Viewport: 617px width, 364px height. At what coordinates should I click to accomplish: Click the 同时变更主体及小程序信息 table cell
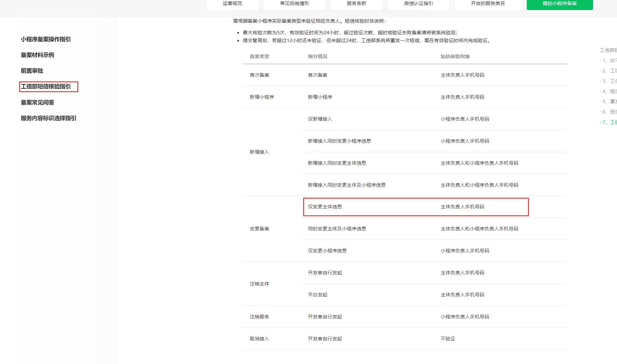(x=337, y=229)
